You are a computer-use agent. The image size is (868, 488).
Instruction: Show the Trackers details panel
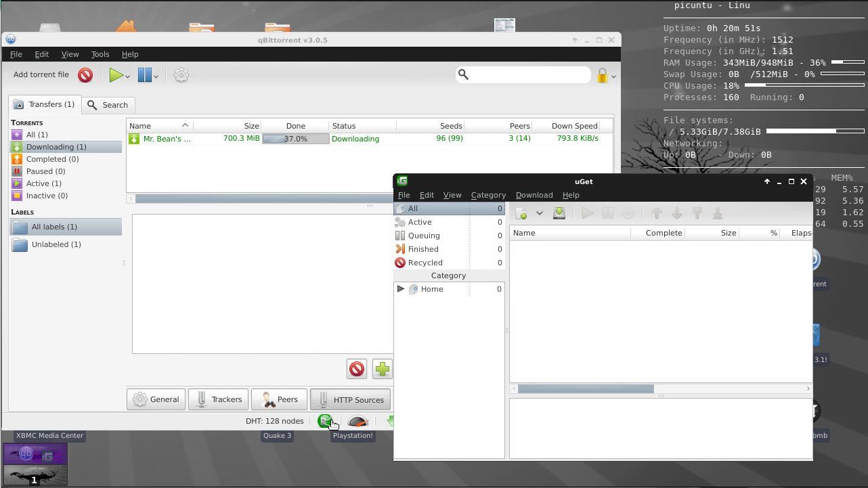(218, 399)
